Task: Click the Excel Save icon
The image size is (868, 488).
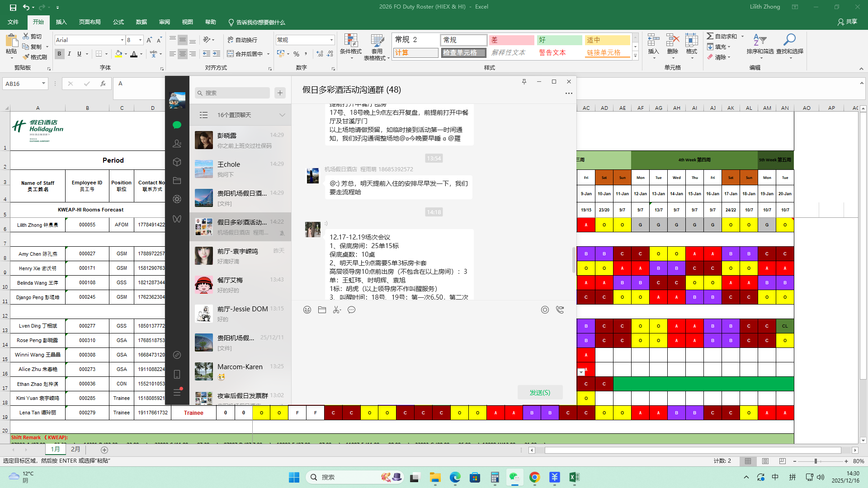Action: pyautogui.click(x=13, y=7)
